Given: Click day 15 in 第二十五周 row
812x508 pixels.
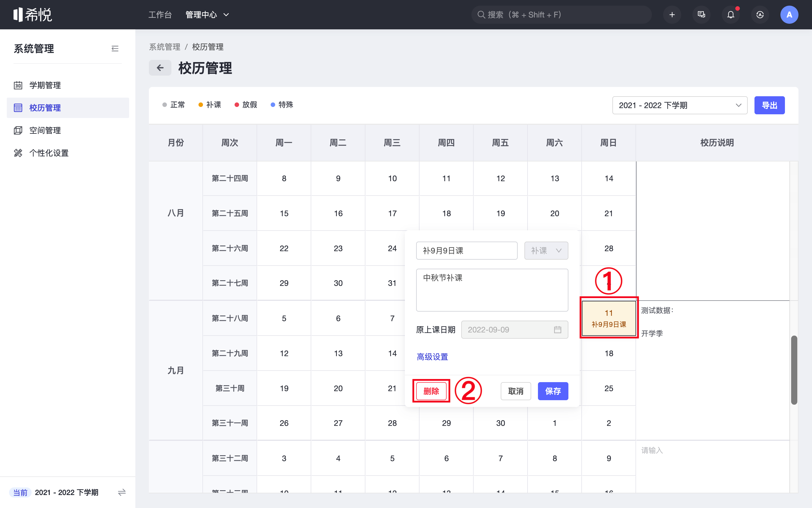Looking at the screenshot, I should pyautogui.click(x=284, y=213).
